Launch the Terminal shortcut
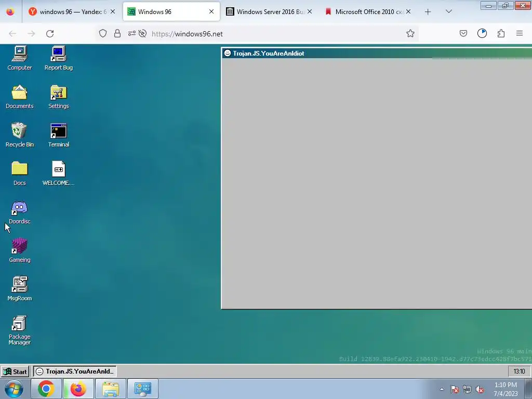Screen dimensions: 532x399 coord(59,135)
